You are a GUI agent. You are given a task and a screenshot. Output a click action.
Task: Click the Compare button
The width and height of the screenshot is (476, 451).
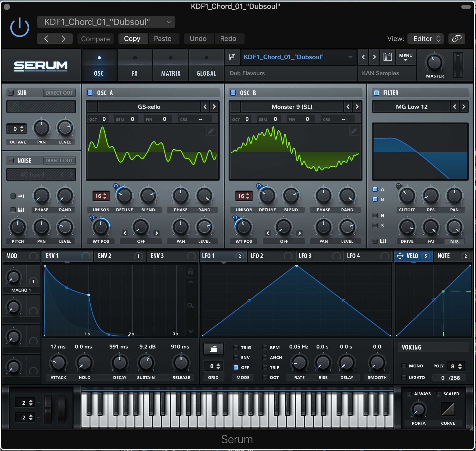coord(95,38)
